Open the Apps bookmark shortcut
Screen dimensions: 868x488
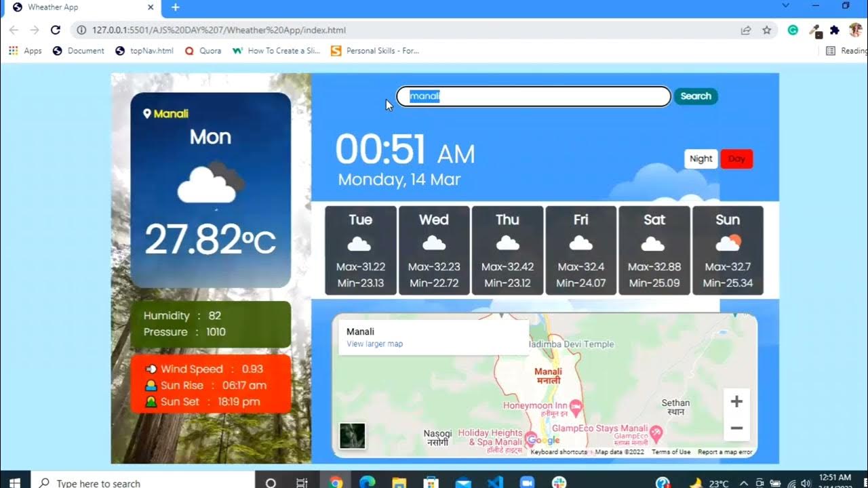coord(25,50)
